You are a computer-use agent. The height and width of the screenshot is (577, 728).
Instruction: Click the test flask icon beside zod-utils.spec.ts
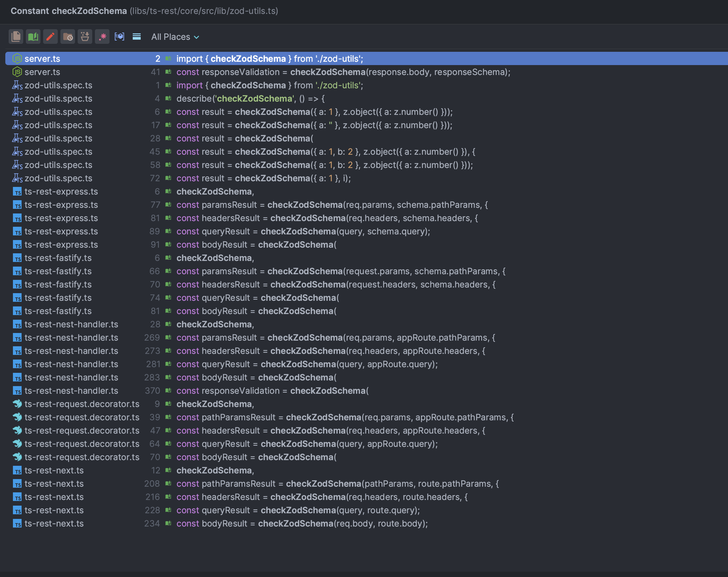click(x=17, y=85)
